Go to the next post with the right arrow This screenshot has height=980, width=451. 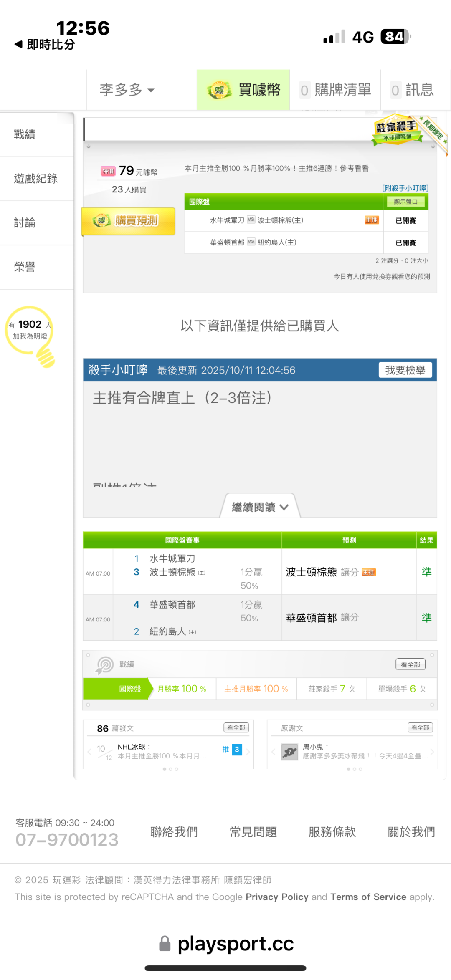[x=248, y=752]
